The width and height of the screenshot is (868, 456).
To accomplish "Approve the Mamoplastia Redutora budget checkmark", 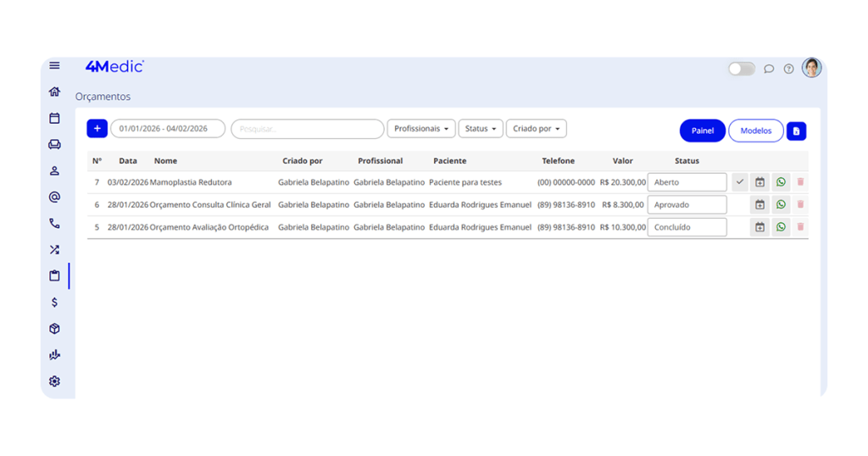I will tap(740, 182).
